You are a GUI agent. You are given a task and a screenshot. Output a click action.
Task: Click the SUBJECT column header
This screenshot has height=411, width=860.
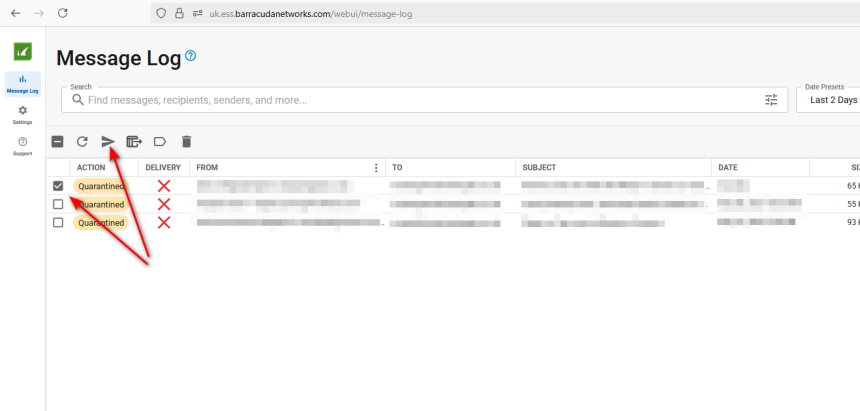coord(539,168)
